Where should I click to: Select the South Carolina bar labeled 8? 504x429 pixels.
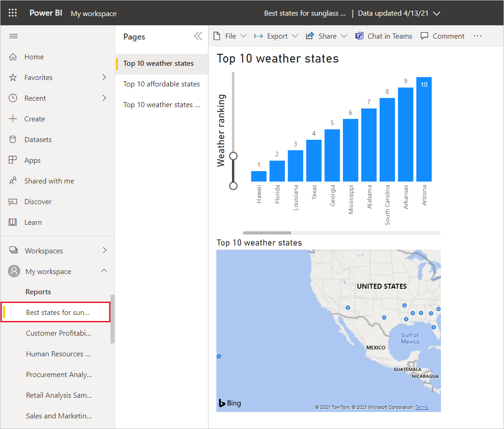click(388, 140)
